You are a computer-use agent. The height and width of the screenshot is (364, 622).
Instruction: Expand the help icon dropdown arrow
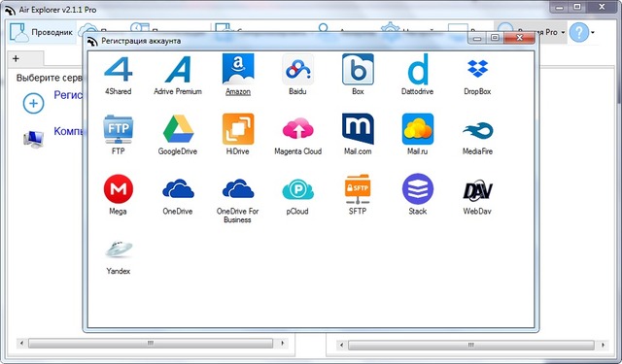[x=593, y=32]
